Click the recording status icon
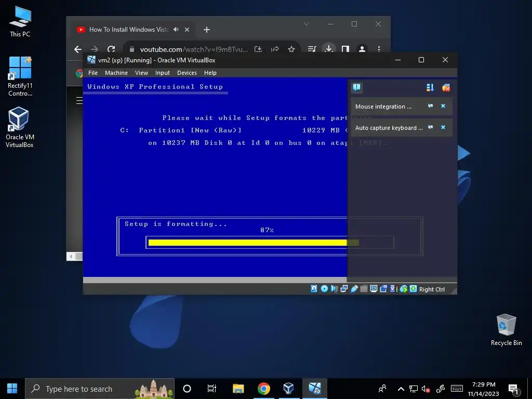The width and height of the screenshot is (532, 399). [x=383, y=289]
